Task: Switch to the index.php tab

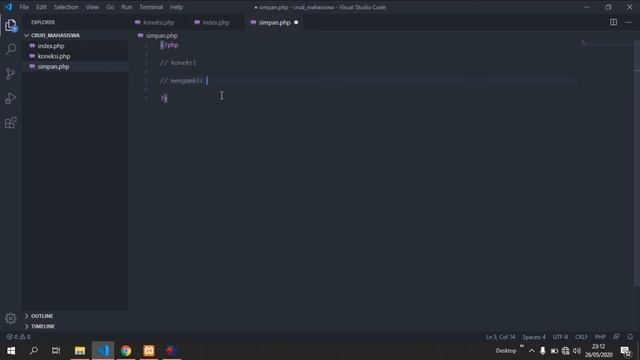Action: (216, 22)
